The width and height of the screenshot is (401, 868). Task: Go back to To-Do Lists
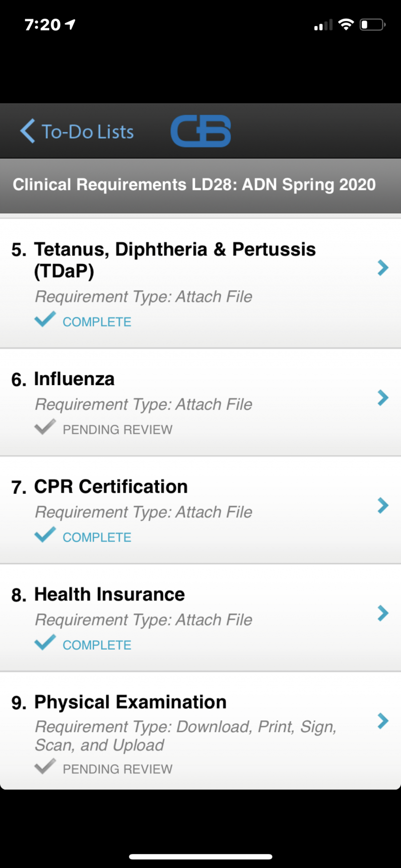77,131
